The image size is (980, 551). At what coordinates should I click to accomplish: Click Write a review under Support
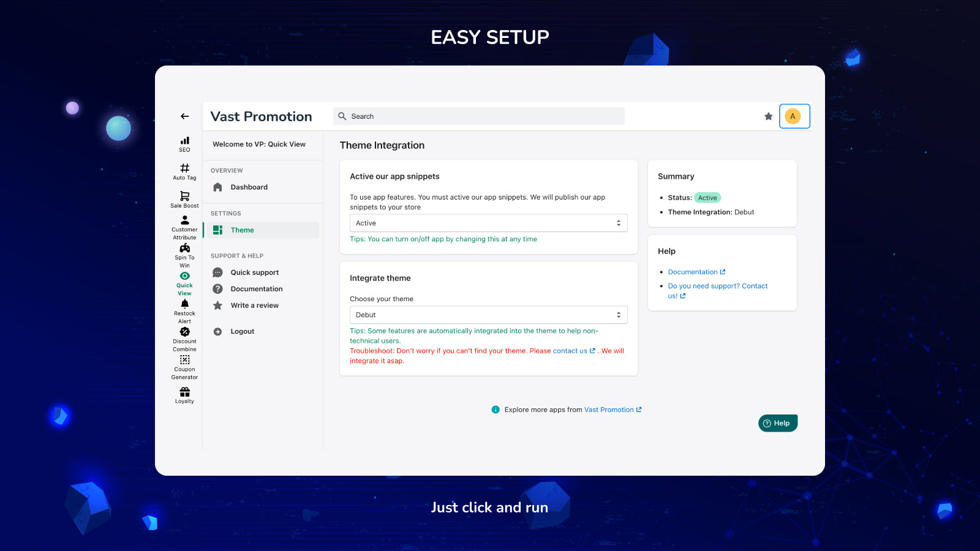(255, 305)
